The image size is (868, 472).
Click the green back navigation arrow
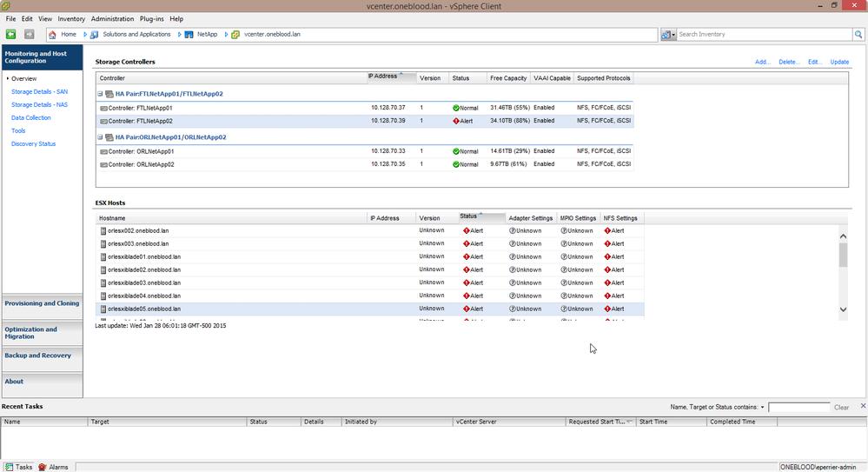(11, 34)
